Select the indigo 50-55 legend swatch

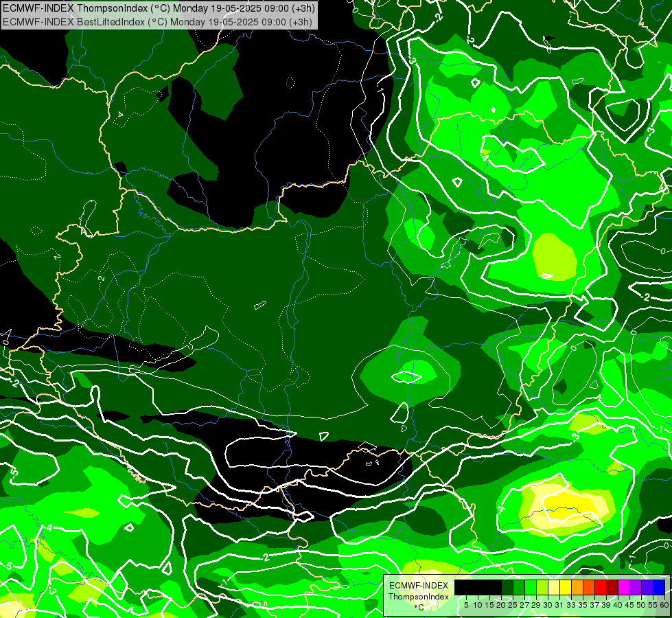(647, 587)
